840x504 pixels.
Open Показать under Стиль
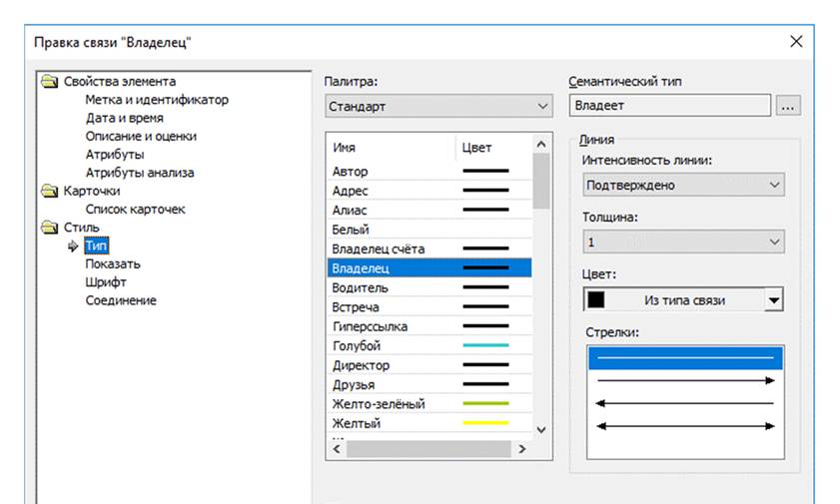113,264
